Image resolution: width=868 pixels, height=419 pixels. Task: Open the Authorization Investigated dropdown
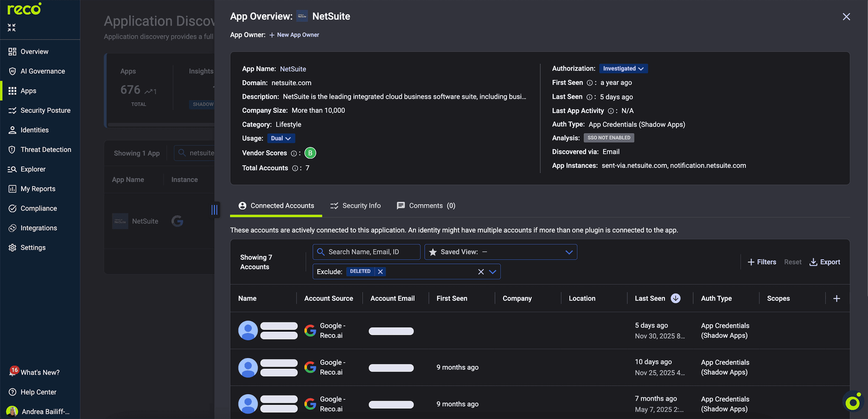(x=623, y=69)
